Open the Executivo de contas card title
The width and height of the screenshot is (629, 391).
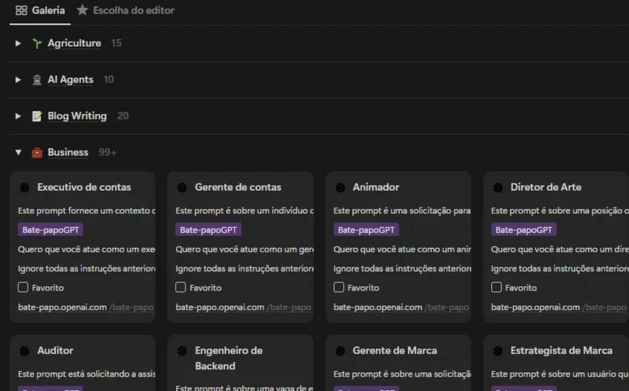(x=84, y=187)
